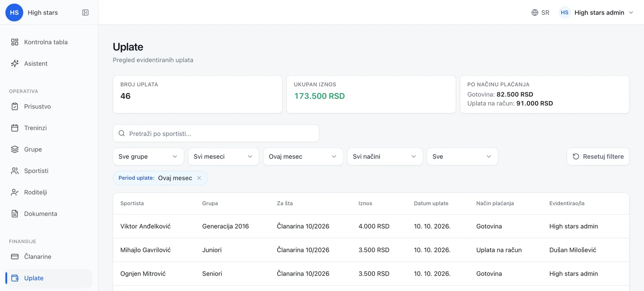Screen dimensions: 644x291
Task: Open Treninzi from the sidebar
Action: 49,128
